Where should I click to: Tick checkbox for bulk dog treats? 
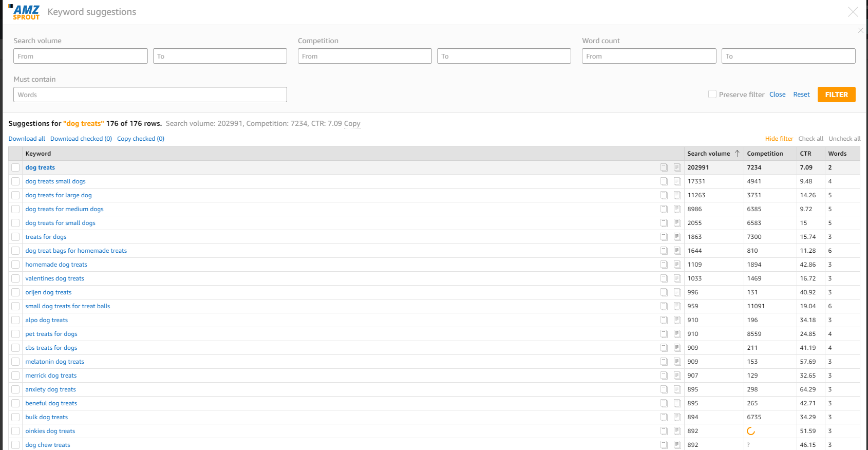pos(15,417)
